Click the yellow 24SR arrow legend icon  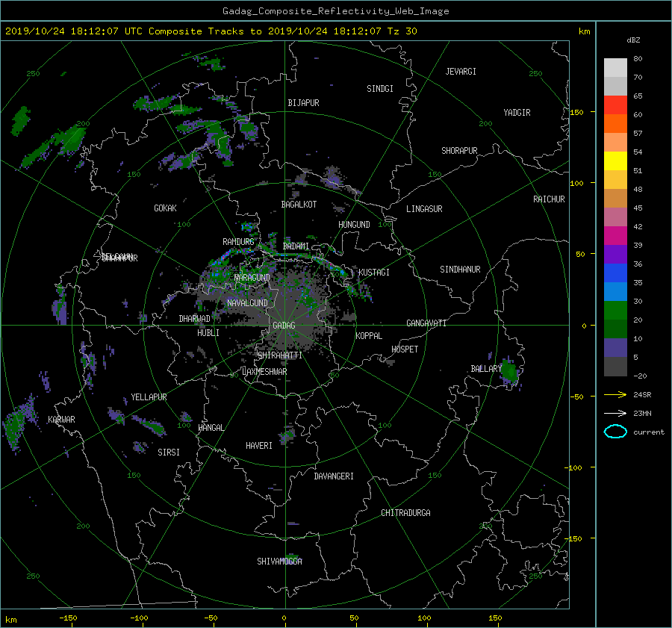click(x=615, y=394)
